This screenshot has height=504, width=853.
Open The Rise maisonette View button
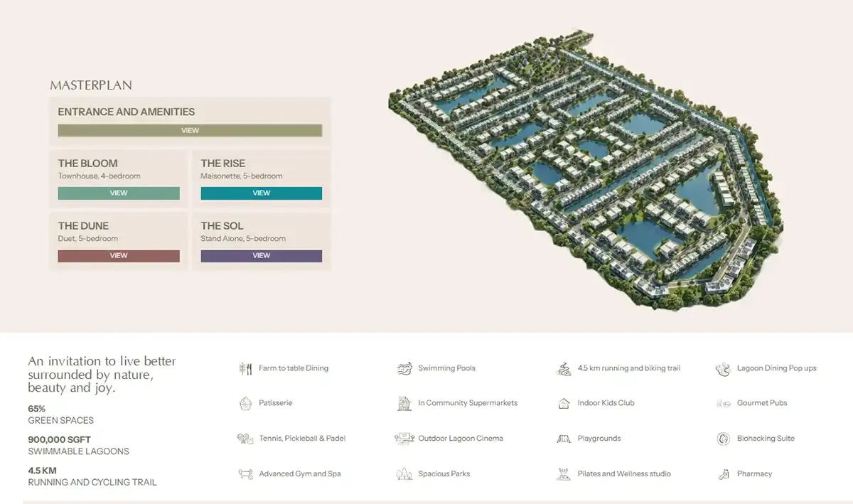tap(261, 193)
